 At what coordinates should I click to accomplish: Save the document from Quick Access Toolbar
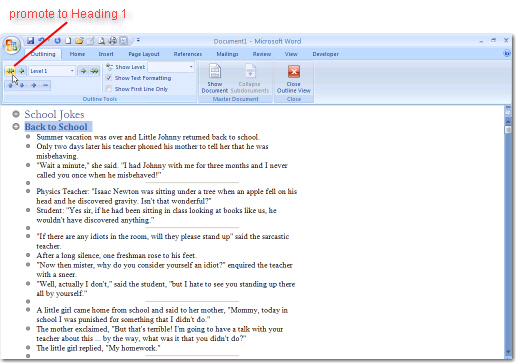tap(30, 41)
